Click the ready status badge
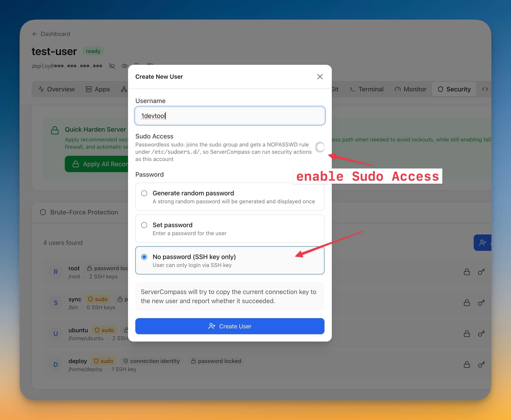Image resolution: width=511 pixels, height=420 pixels. 93,51
